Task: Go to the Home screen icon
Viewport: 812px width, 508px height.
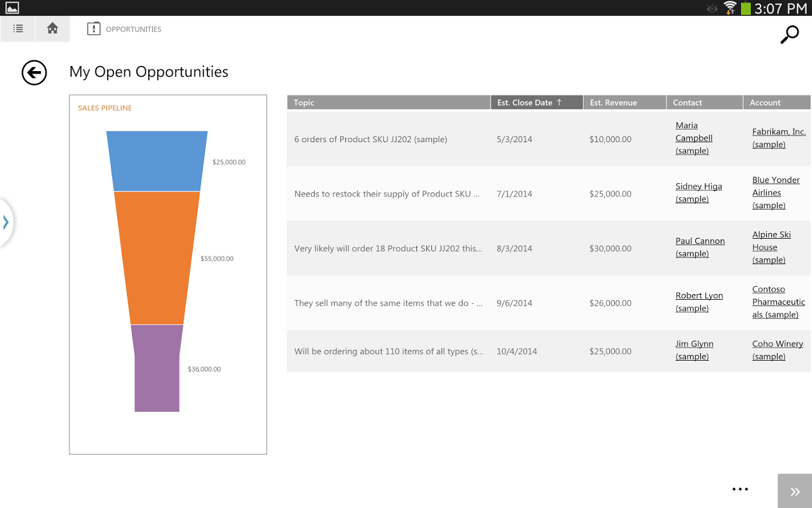Action: click(52, 29)
